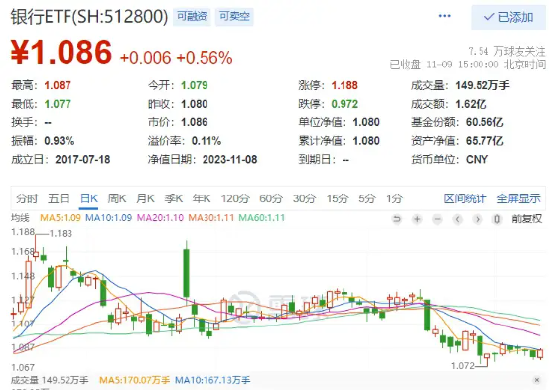This screenshot has height=391, width=550.
Task: Select the 季K tab
Action: (x=174, y=198)
